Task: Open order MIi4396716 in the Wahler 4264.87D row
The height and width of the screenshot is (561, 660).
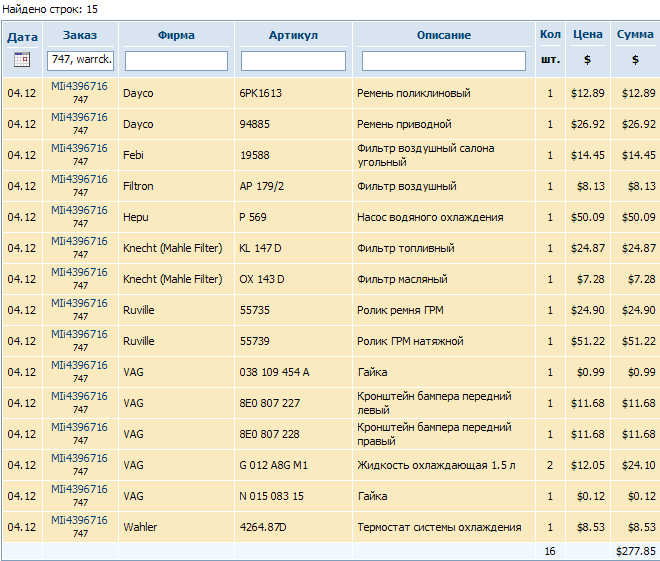Action: (80, 520)
